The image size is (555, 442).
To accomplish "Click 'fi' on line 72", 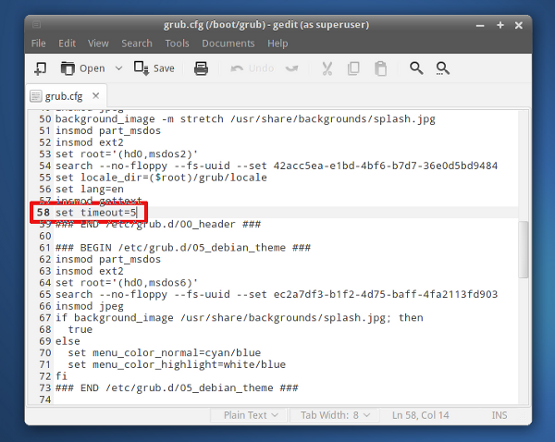I will point(61,376).
